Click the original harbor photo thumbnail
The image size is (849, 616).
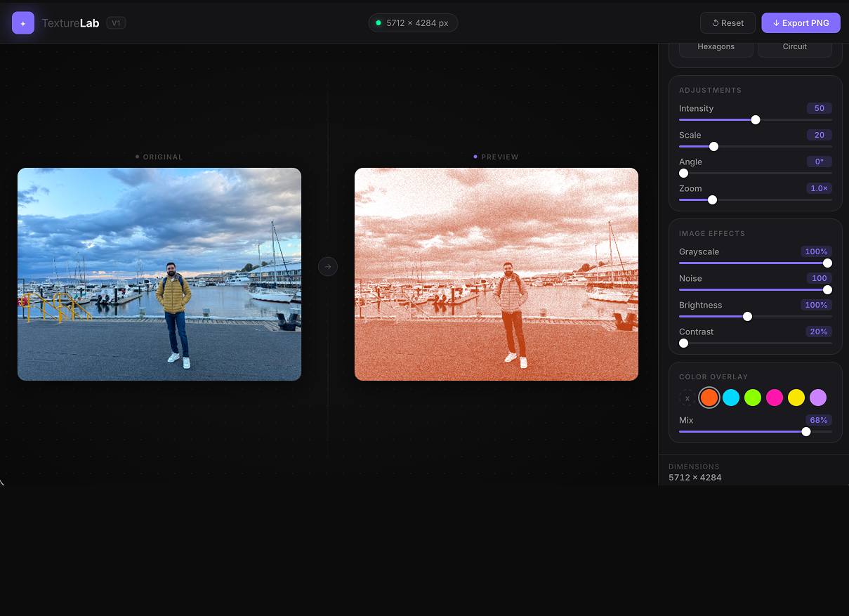coord(159,274)
